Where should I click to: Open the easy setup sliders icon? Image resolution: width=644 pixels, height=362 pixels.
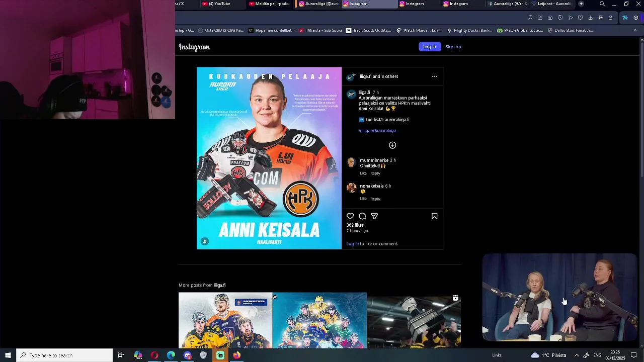[x=600, y=18]
